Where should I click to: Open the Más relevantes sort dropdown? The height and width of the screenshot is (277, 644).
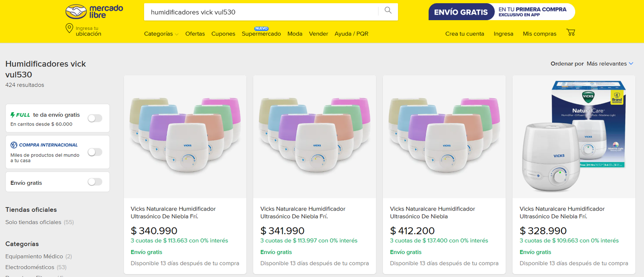(x=610, y=64)
